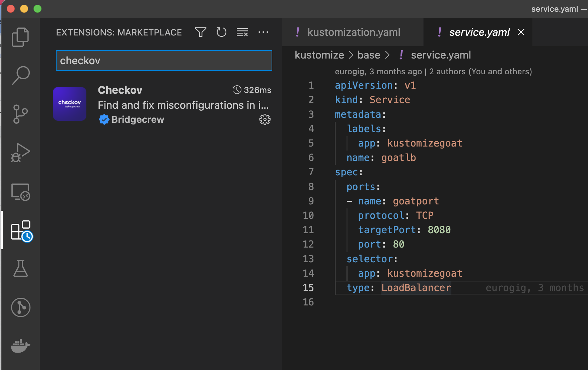
Task: Open the Remote Explorer view
Action: pyautogui.click(x=20, y=192)
